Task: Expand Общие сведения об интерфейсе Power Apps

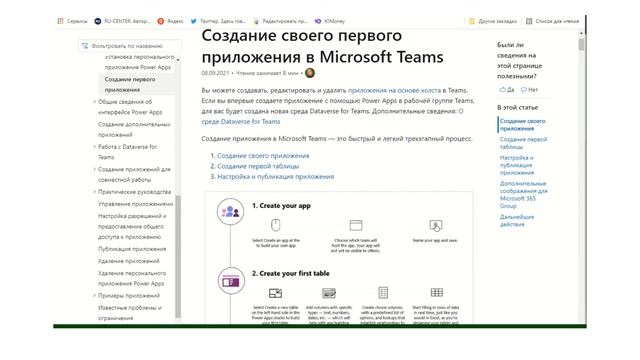Action: 95,102
